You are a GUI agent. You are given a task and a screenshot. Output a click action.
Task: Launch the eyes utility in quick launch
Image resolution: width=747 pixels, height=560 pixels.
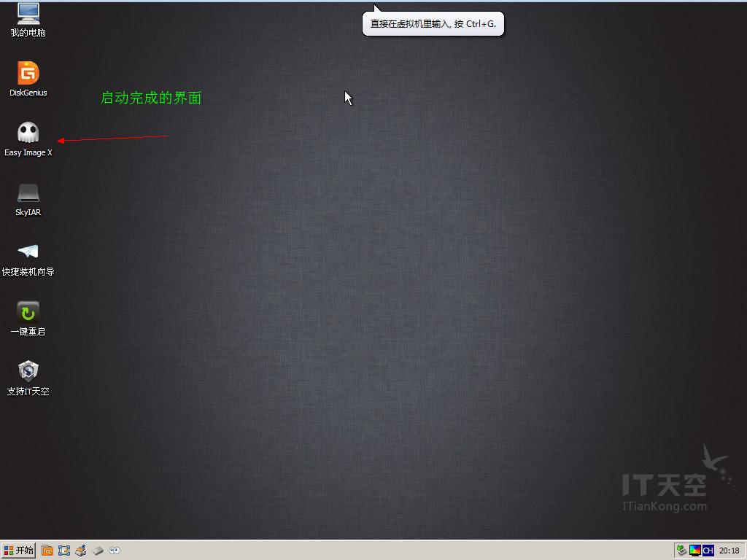pyautogui.click(x=115, y=551)
